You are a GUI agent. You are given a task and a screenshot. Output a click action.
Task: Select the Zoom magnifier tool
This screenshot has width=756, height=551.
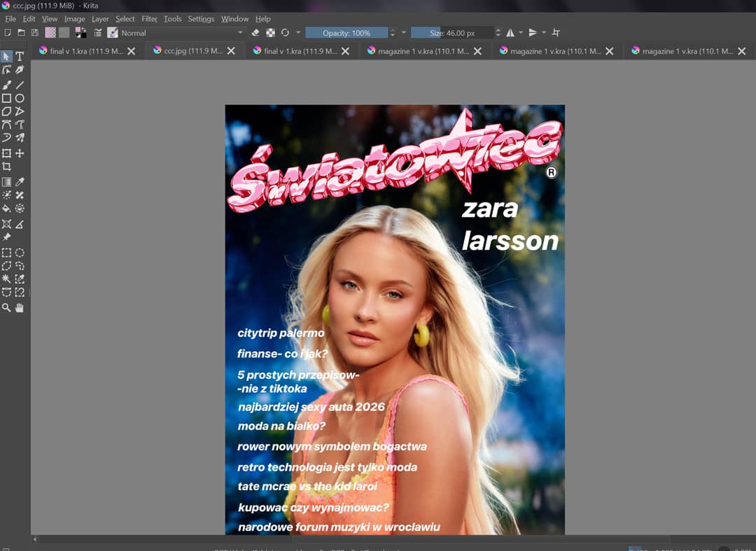6,307
